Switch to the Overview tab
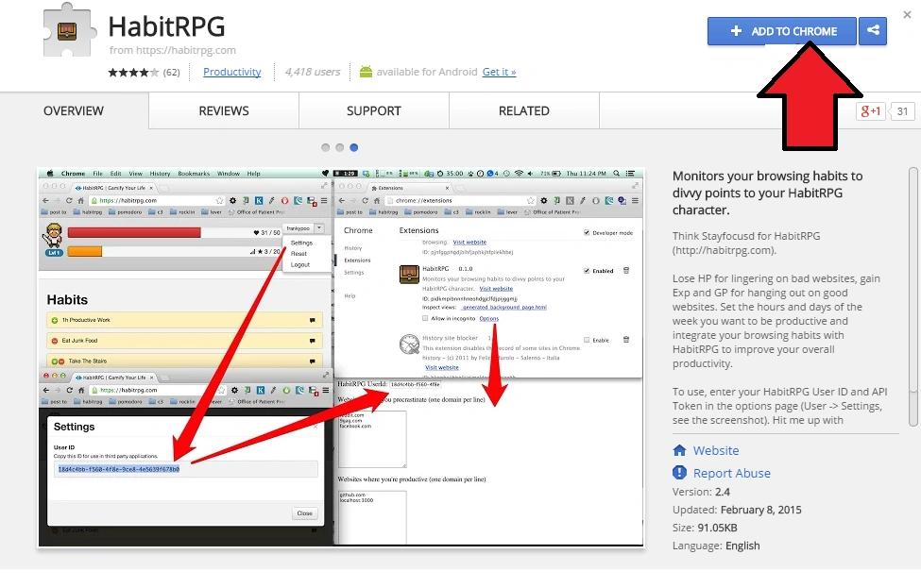The height and width of the screenshot is (588, 921). coord(74,111)
